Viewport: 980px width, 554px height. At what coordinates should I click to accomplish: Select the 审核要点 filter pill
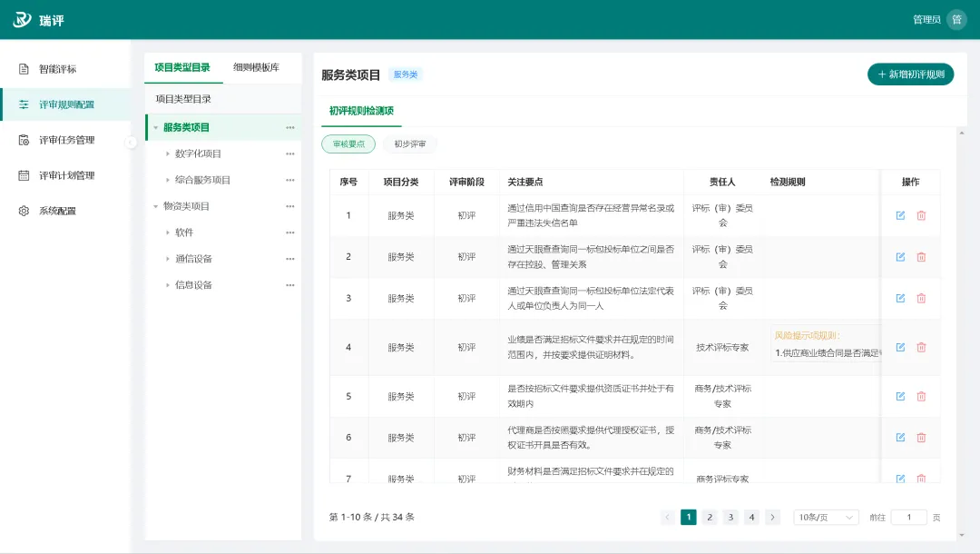(348, 143)
